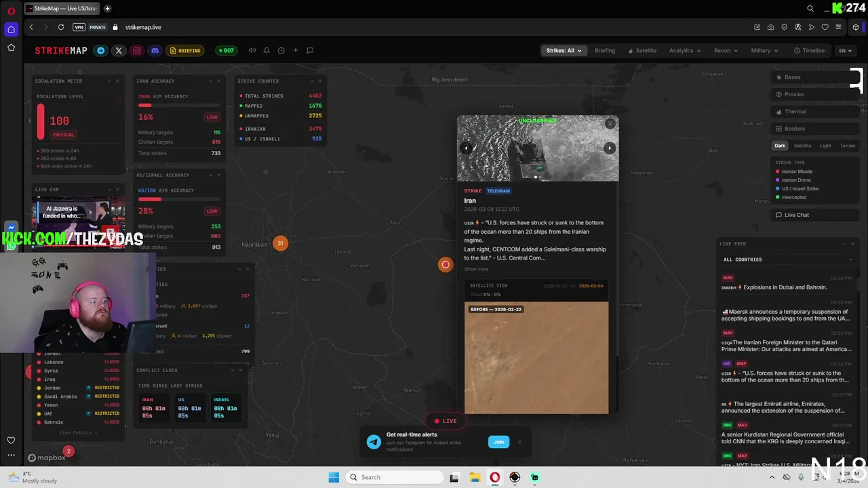Image resolution: width=868 pixels, height=488 pixels.
Task: Click the 907 live viewers badge
Action: 225,50
